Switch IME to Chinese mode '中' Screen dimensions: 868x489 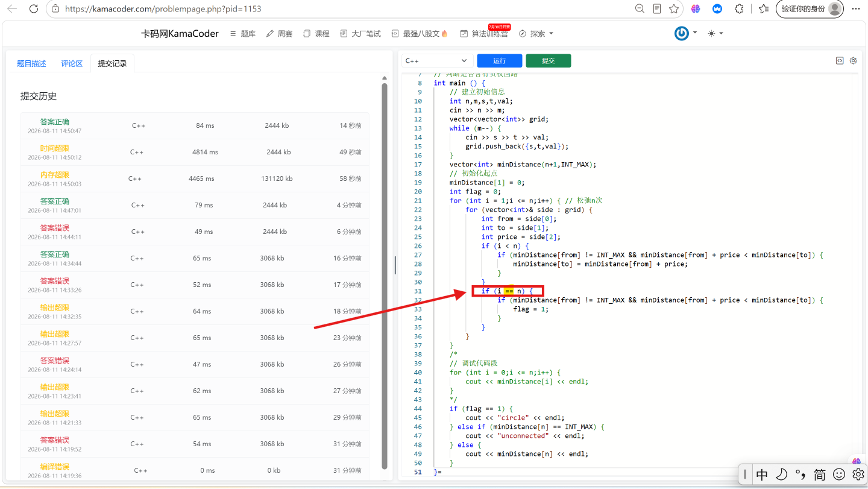click(x=762, y=475)
